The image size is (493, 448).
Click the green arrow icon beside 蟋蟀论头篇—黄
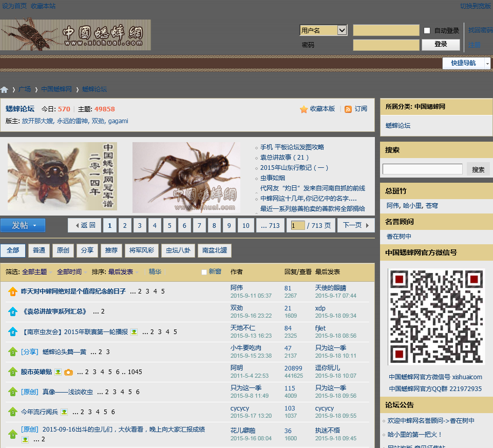point(12,352)
